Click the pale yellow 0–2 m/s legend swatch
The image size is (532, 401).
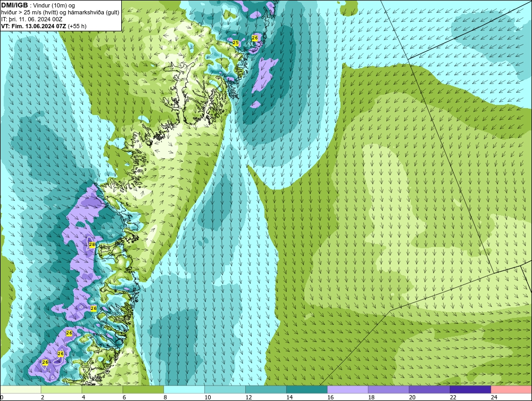pyautogui.click(x=21, y=389)
